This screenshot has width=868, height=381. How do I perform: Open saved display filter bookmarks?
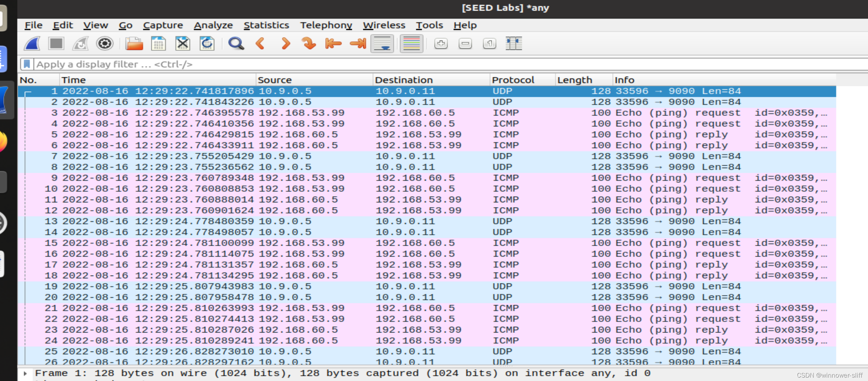27,64
